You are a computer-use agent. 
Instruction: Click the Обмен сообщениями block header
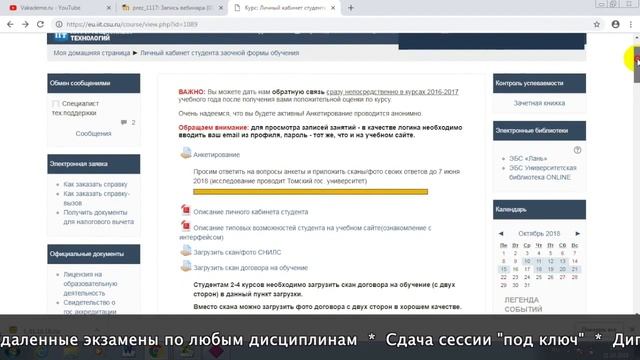(x=93, y=83)
